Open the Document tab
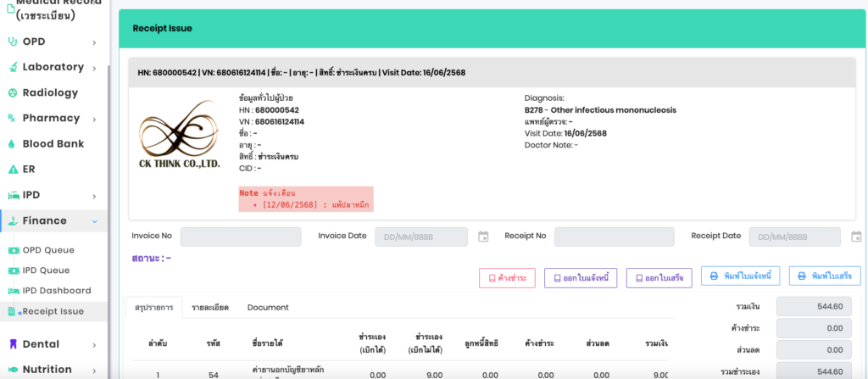868x379 pixels. [268, 307]
